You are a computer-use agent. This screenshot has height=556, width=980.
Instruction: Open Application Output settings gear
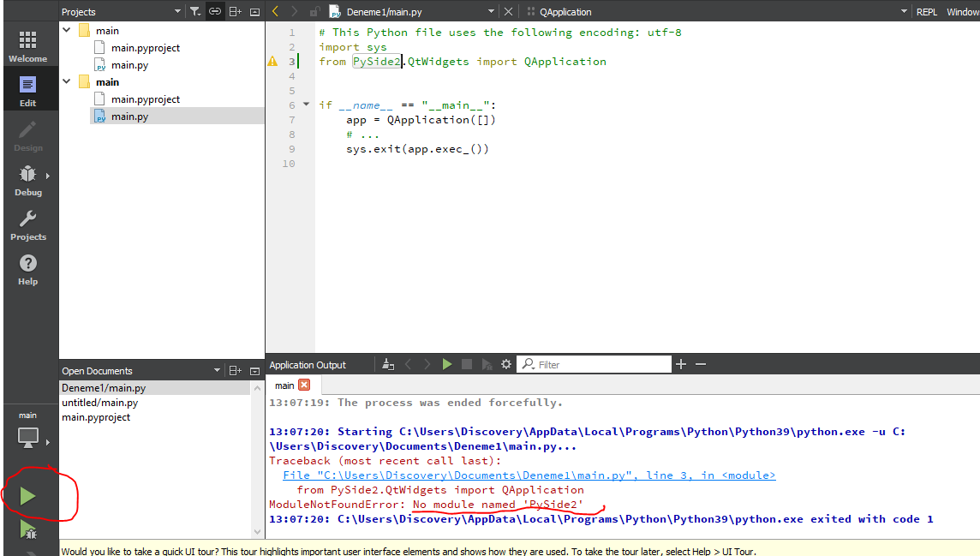pos(506,364)
